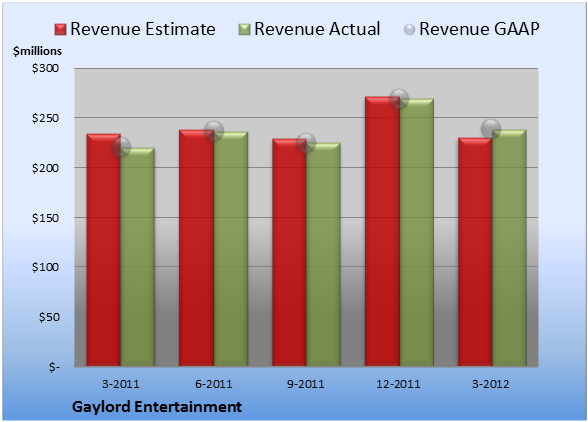Select the "9-2011" x-axis label

[306, 384]
